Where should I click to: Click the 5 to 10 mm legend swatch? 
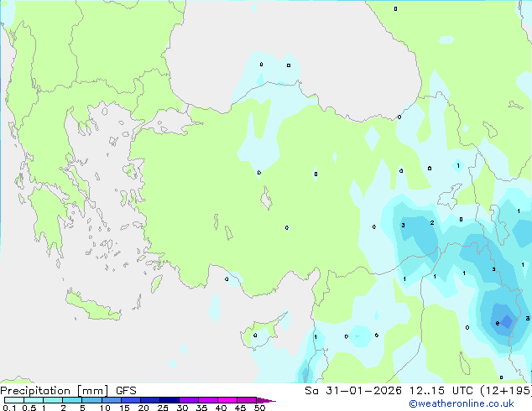[x=92, y=400]
